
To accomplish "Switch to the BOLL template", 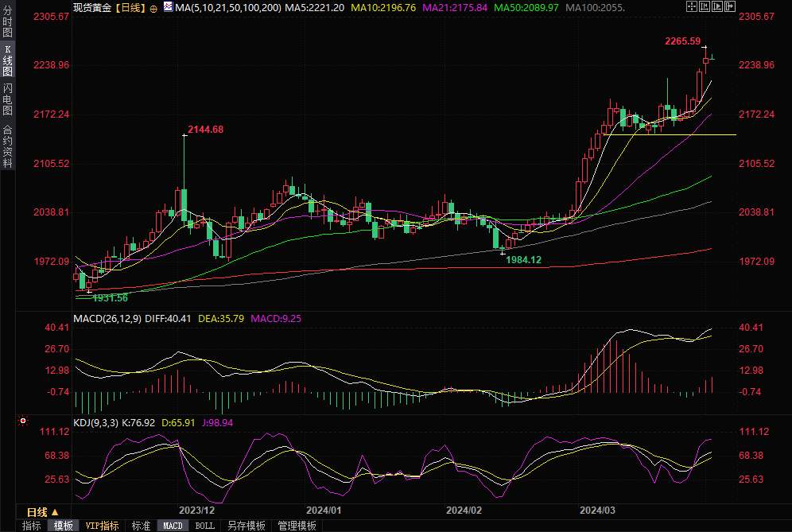I will pos(204,526).
